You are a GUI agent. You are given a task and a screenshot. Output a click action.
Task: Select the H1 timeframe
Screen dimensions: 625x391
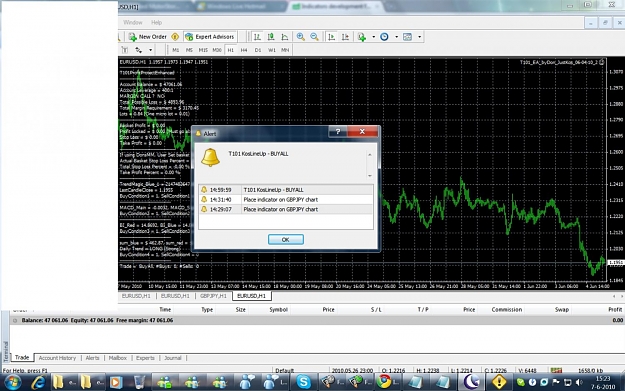[x=230, y=50]
